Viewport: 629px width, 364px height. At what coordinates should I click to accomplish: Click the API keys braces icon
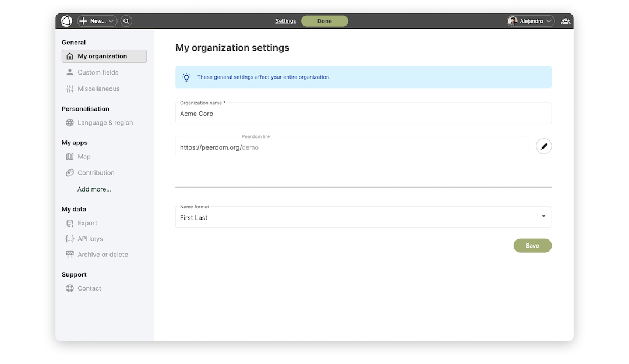tap(70, 239)
